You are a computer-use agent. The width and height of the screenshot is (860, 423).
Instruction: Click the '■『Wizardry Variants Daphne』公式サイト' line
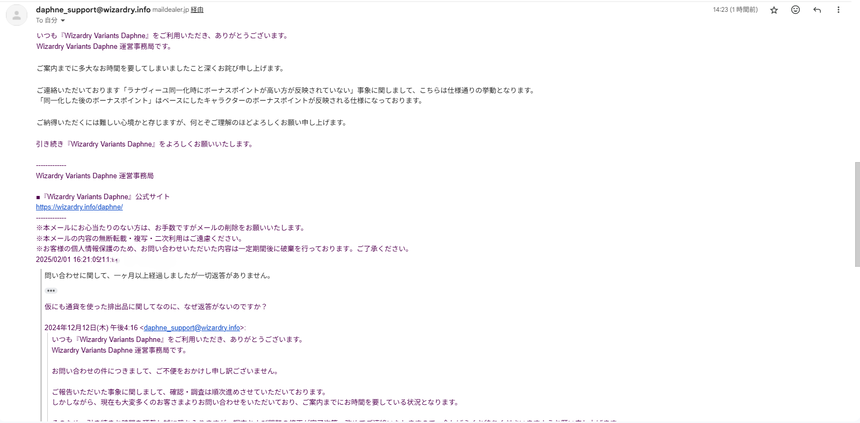point(103,196)
